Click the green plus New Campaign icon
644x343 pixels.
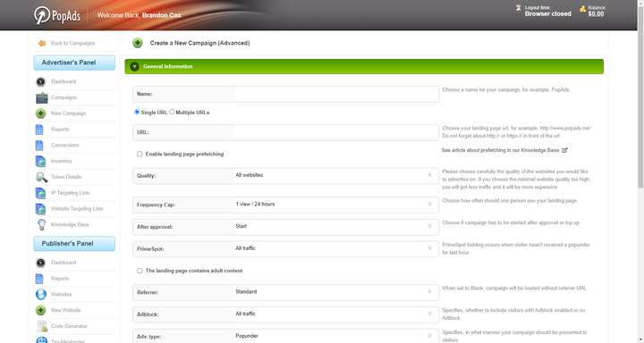pos(40,113)
